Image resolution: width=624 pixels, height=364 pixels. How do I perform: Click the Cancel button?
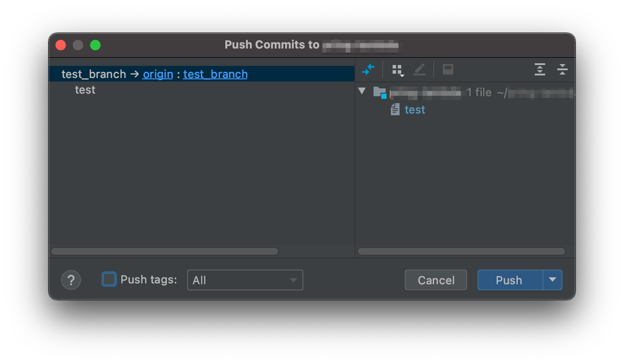[436, 280]
